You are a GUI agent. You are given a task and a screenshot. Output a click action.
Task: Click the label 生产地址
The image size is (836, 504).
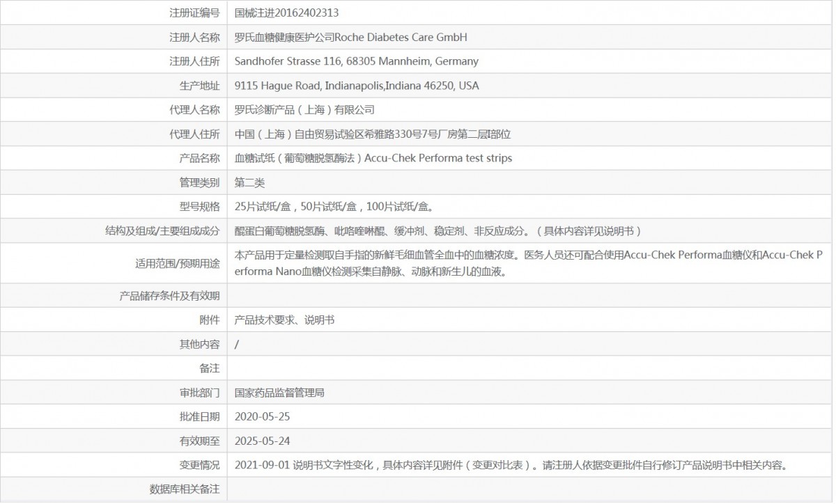[x=199, y=86]
